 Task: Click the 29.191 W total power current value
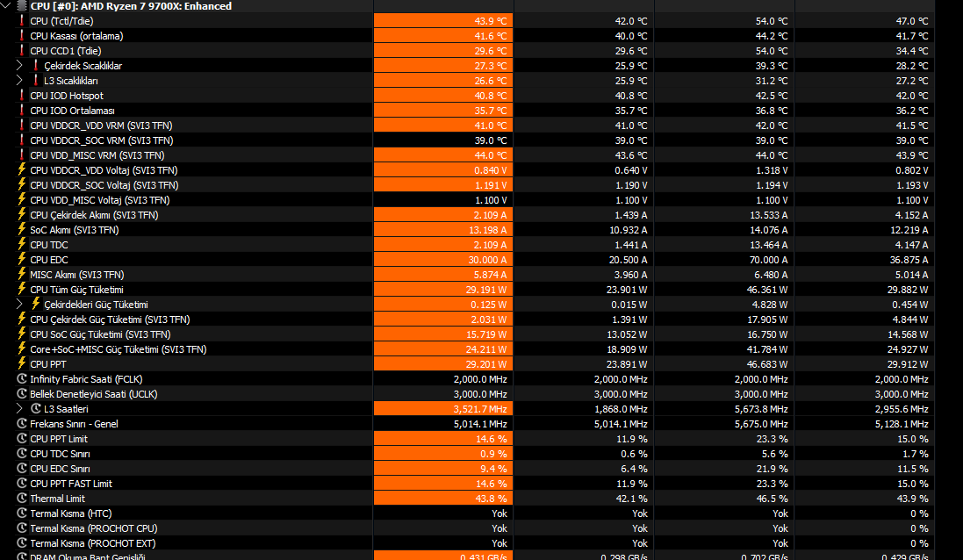point(443,289)
